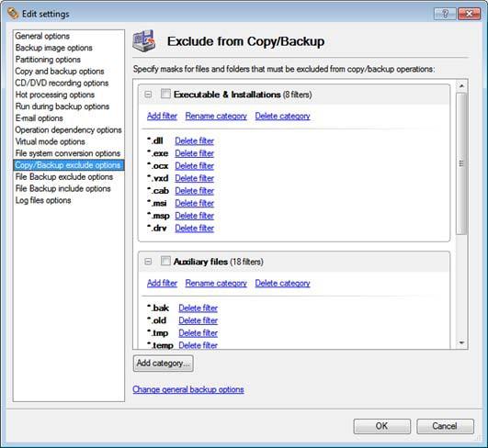Click the Add category... button

[x=163, y=364]
